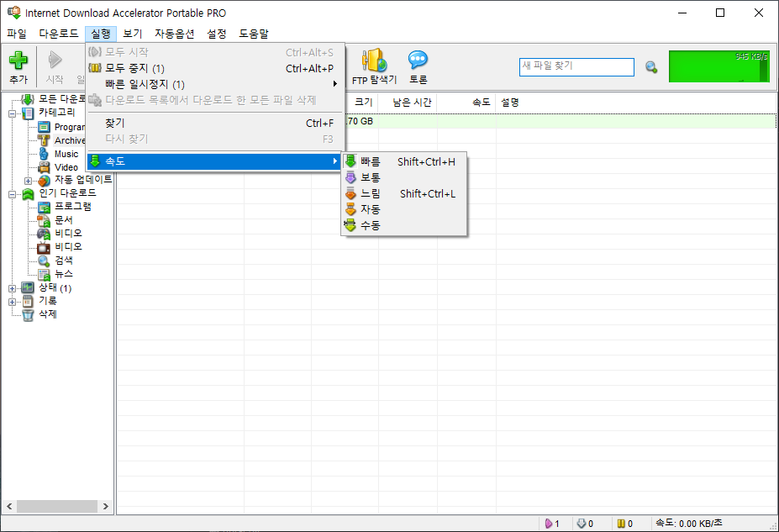The image size is (779, 532).
Task: Click the 뉴스 tree icon
Action: (x=44, y=274)
